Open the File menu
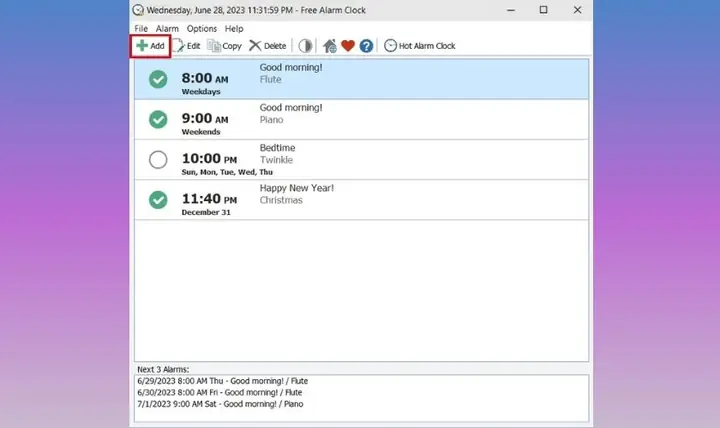The width and height of the screenshot is (720, 428). pyautogui.click(x=141, y=28)
